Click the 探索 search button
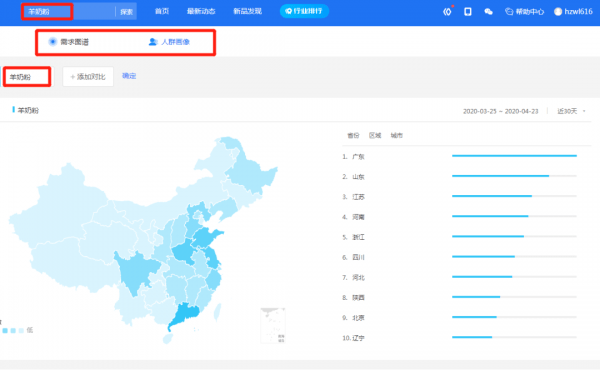600x370 pixels. pos(127,12)
